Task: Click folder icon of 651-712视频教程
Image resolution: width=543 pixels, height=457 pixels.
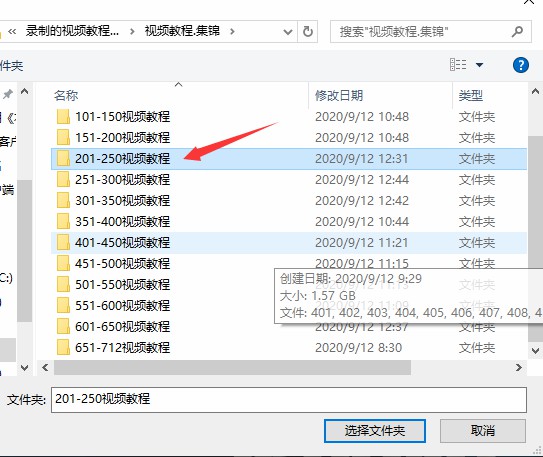Action: pos(63,347)
